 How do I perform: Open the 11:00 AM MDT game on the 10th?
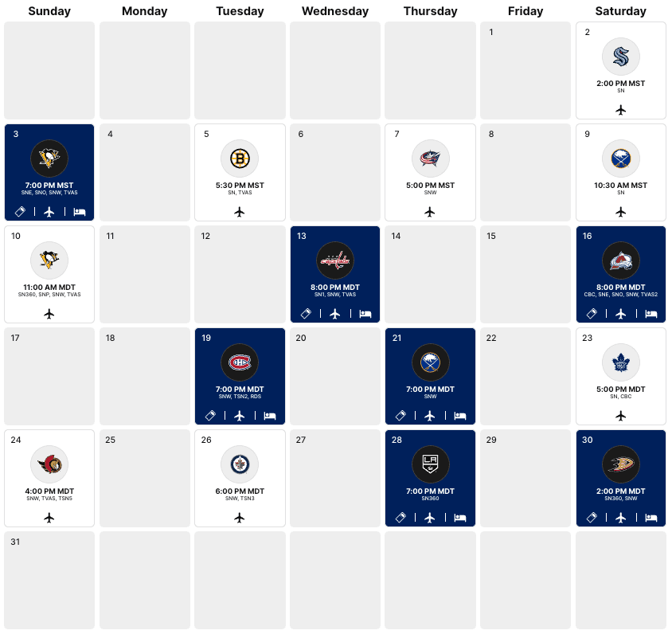point(49,288)
